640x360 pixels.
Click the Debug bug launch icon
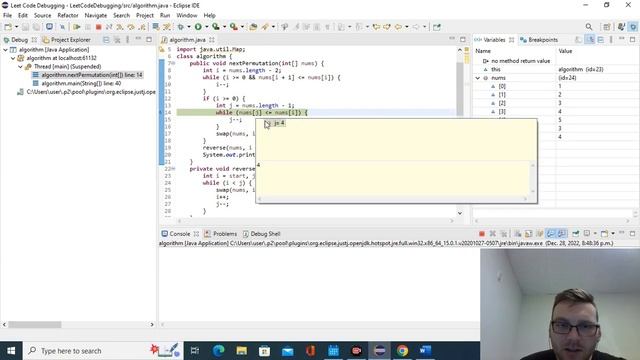pyautogui.click(x=180, y=27)
